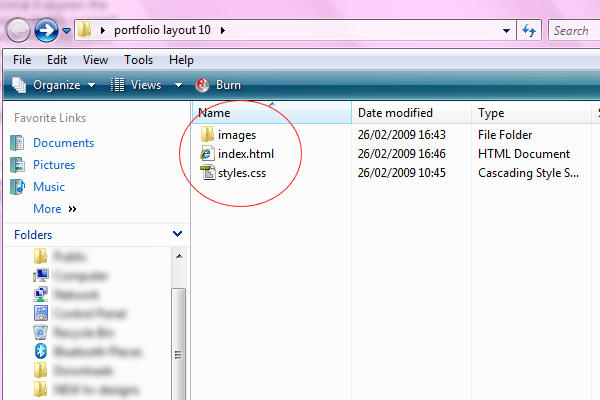This screenshot has width=600, height=400.
Task: Open the Edit menu
Action: point(57,60)
